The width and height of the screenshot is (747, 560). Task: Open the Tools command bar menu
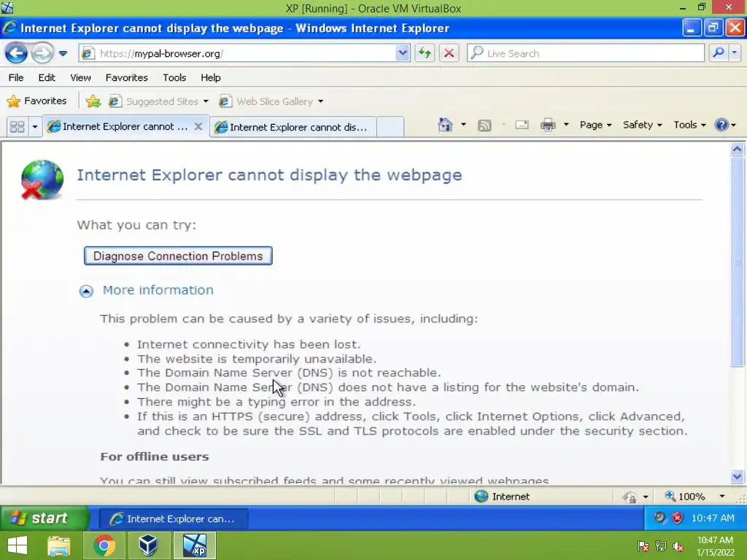coord(689,125)
